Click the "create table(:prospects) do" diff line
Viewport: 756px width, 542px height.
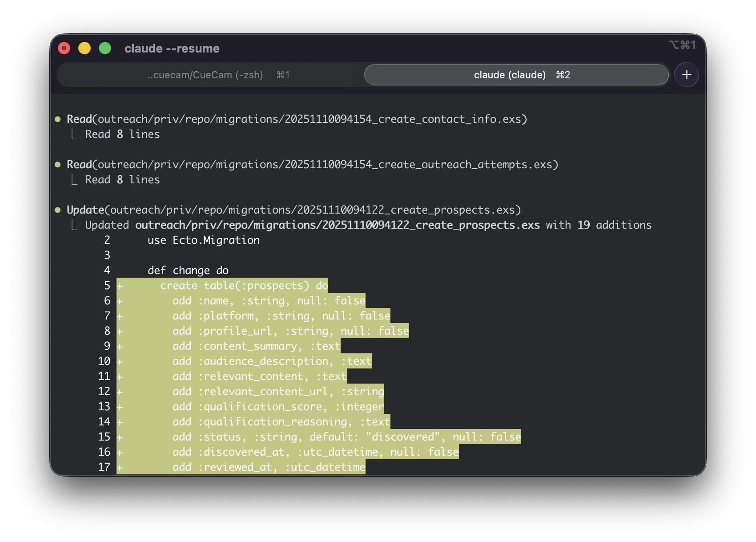point(244,286)
